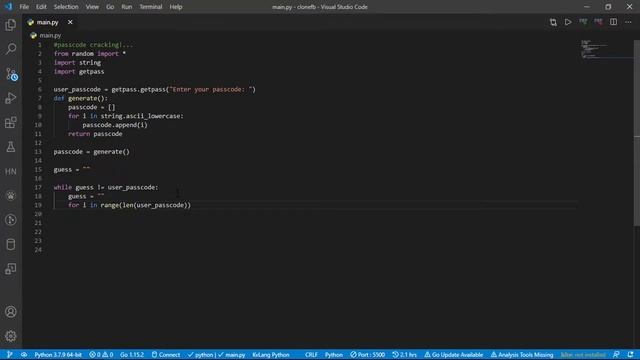Click the 2.1 hrs time tracker
Viewport: 640px width, 360px height.
click(404, 355)
